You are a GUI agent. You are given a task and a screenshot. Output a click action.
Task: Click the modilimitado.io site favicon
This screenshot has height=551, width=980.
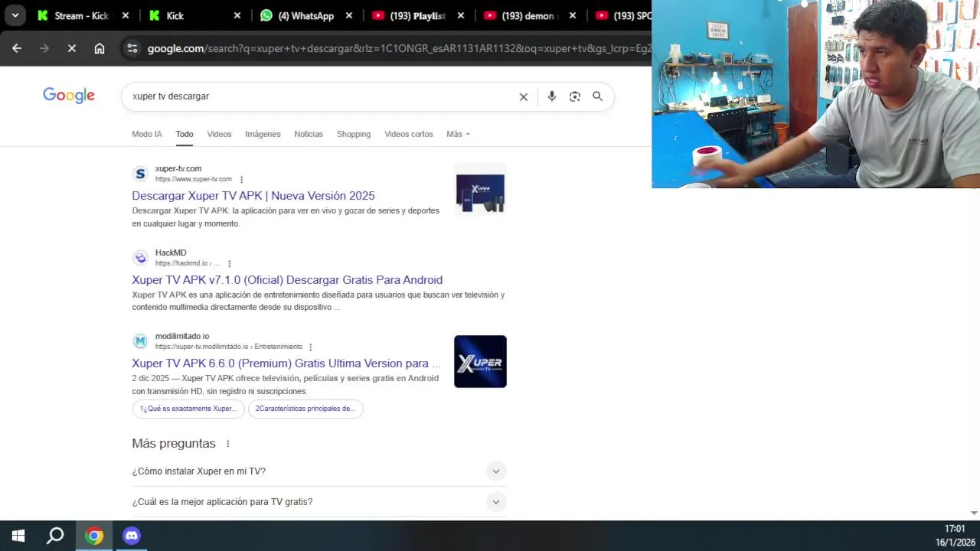click(140, 341)
